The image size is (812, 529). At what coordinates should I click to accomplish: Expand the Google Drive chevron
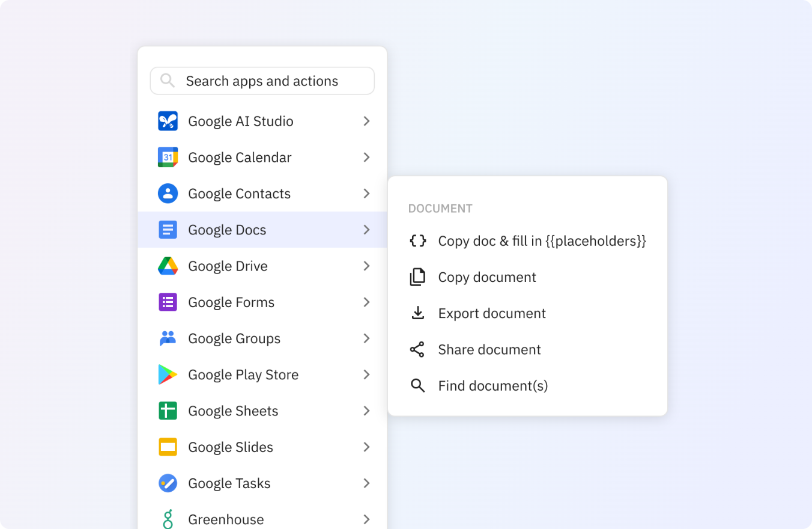(x=366, y=266)
